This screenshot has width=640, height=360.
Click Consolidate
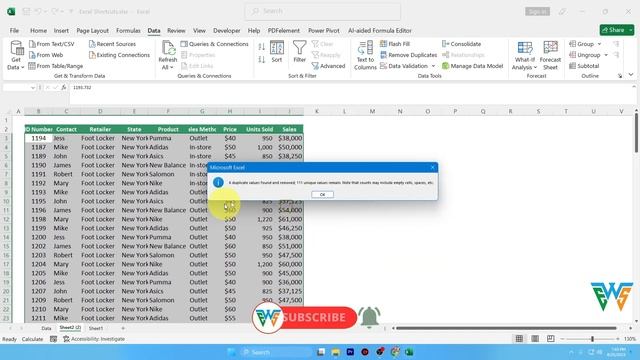pos(461,44)
